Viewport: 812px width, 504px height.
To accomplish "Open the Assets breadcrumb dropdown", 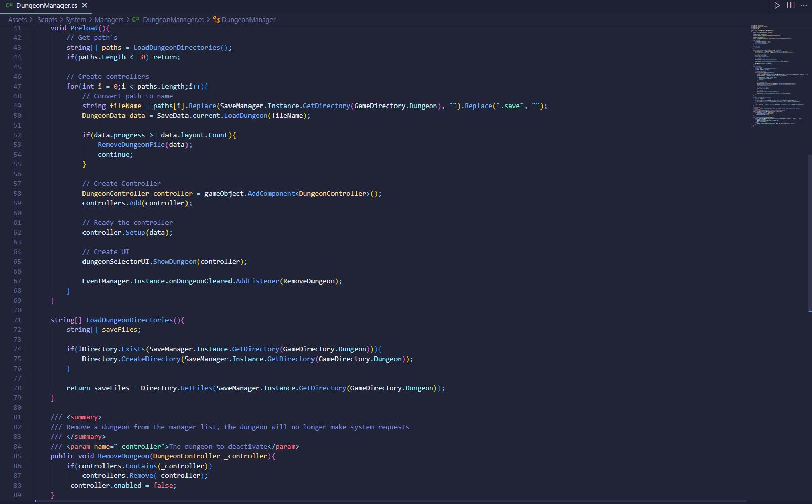I will [17, 19].
